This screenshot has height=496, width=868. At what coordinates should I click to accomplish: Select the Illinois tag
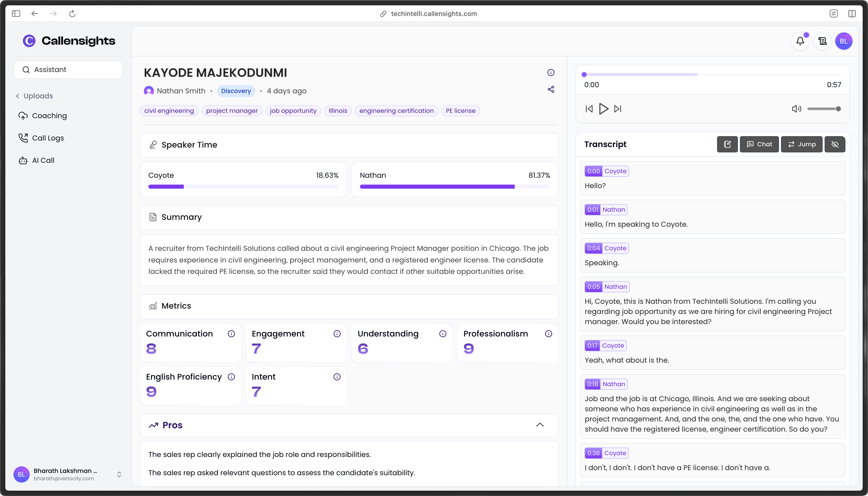(x=338, y=111)
